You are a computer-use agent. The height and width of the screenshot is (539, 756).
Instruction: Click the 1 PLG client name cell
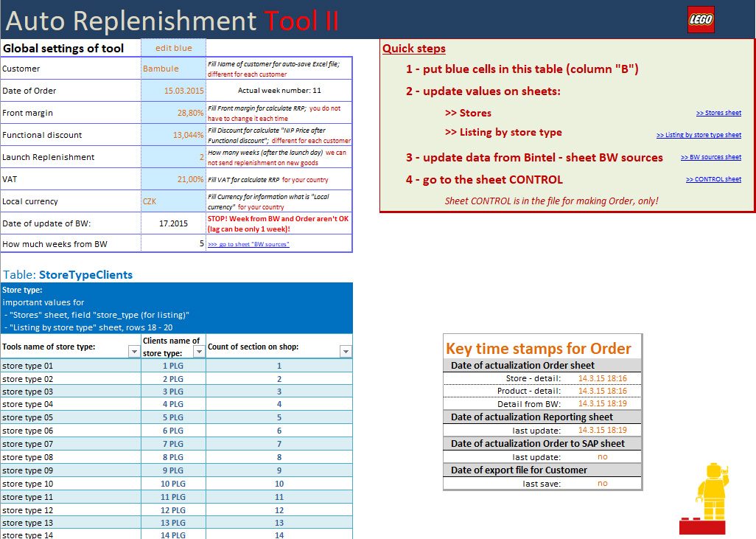(x=173, y=366)
